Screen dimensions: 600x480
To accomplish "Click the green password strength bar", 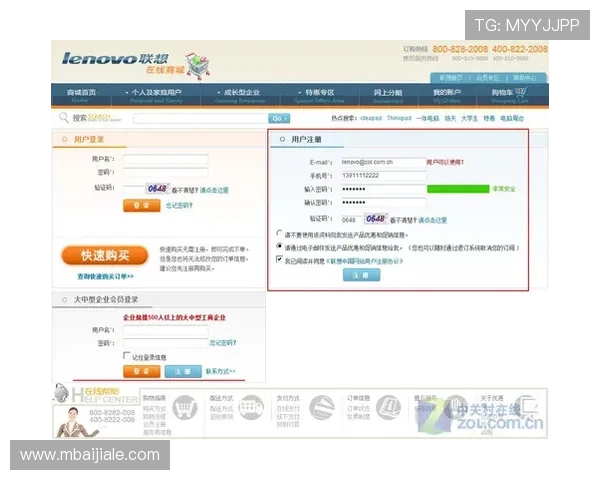I will tap(458, 189).
